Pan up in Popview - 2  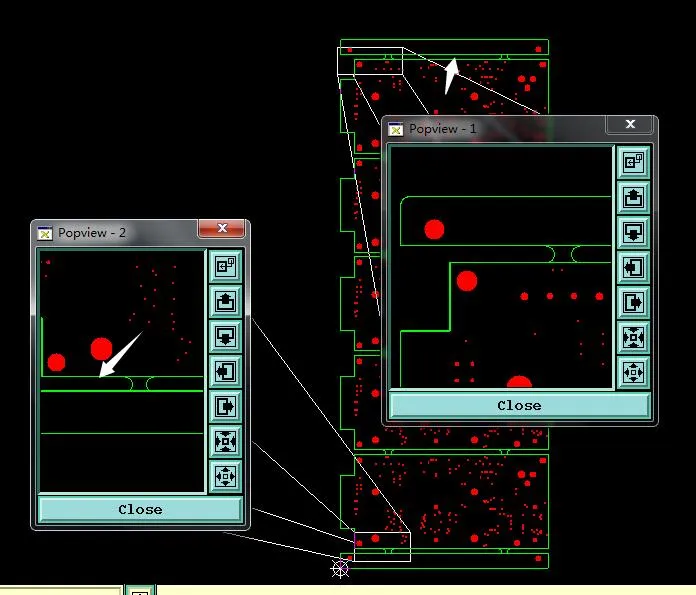coord(225,301)
